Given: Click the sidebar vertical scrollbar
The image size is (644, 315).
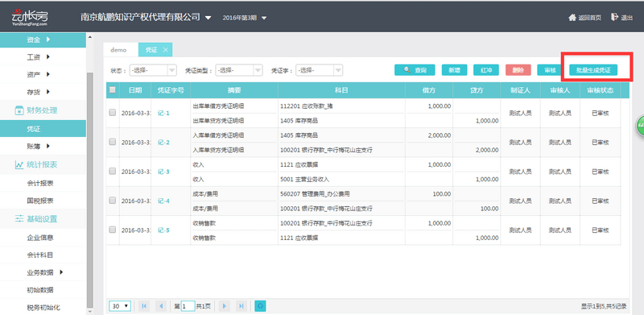Looking at the screenshot, I should point(90,189).
